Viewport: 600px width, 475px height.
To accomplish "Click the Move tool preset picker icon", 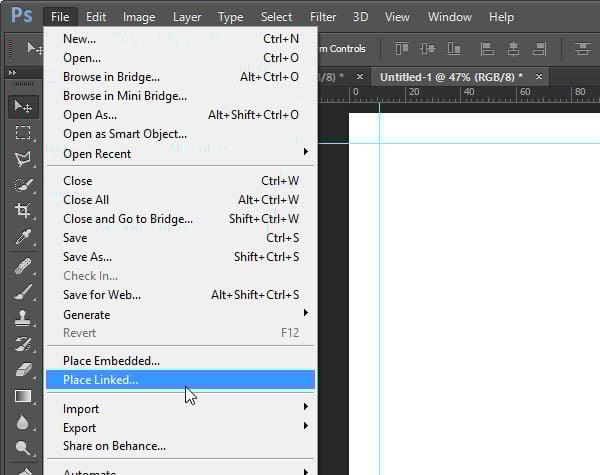I will pos(34,49).
